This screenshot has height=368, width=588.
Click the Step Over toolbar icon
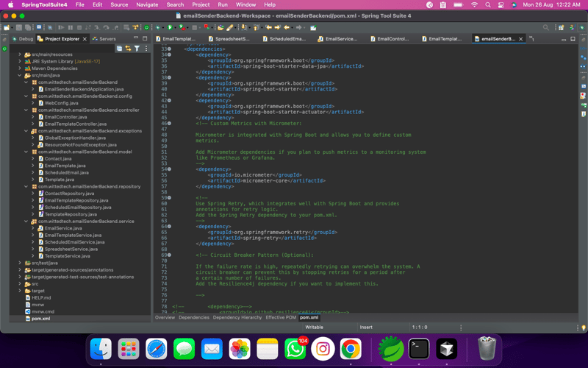pyautogui.click(x=106, y=27)
